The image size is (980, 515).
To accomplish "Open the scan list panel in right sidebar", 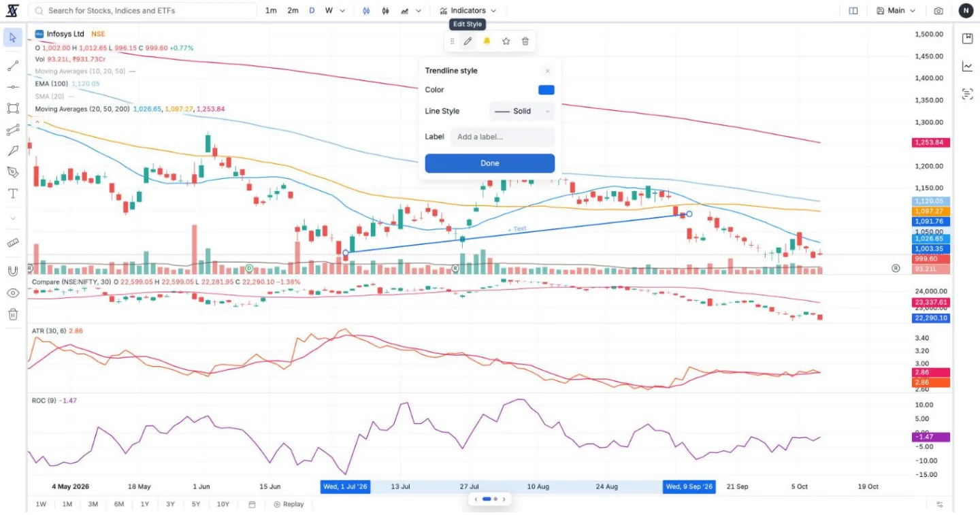I will 967,94.
